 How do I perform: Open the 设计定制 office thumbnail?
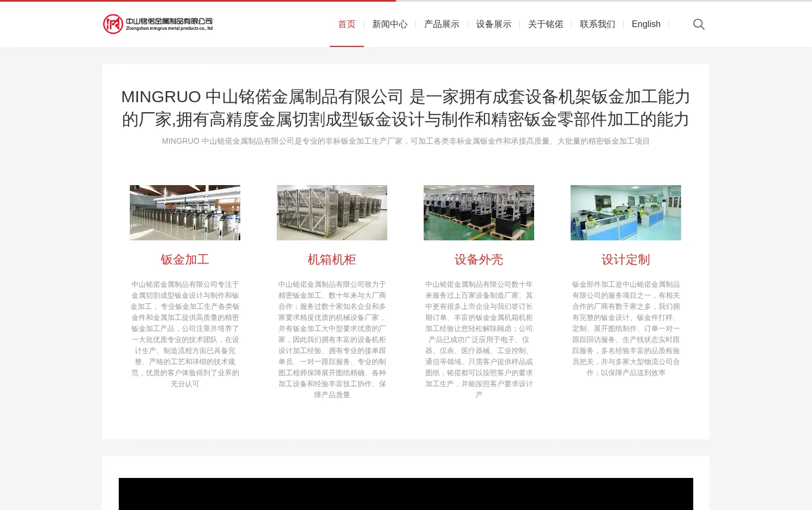(626, 213)
